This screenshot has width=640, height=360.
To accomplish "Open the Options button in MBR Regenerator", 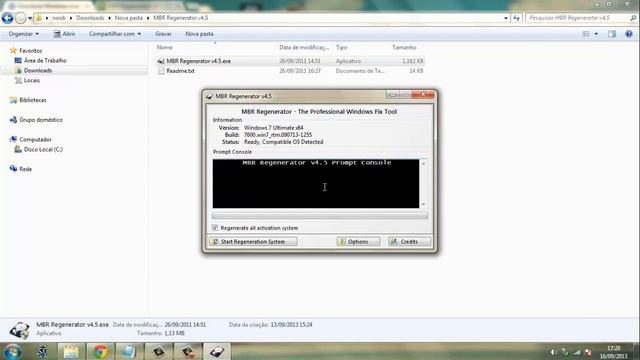I will click(358, 242).
